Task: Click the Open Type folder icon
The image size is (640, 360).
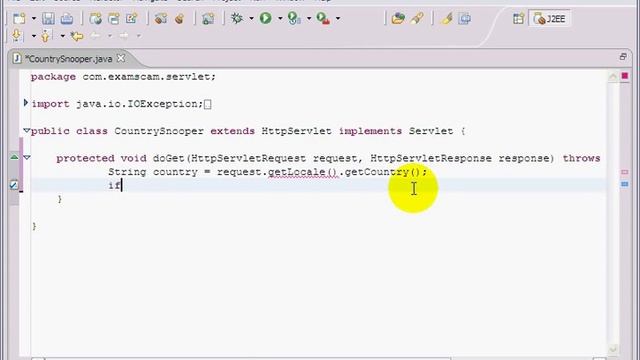Action: point(398,18)
